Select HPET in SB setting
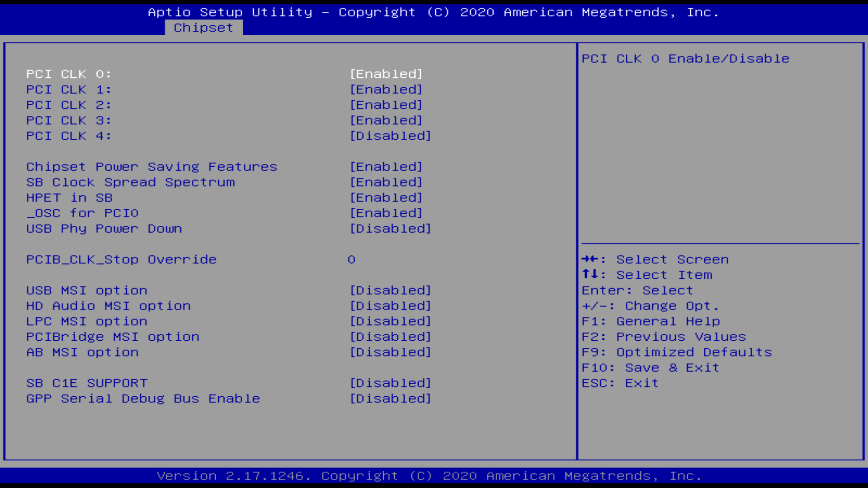Image resolution: width=868 pixels, height=488 pixels. pos(69,198)
